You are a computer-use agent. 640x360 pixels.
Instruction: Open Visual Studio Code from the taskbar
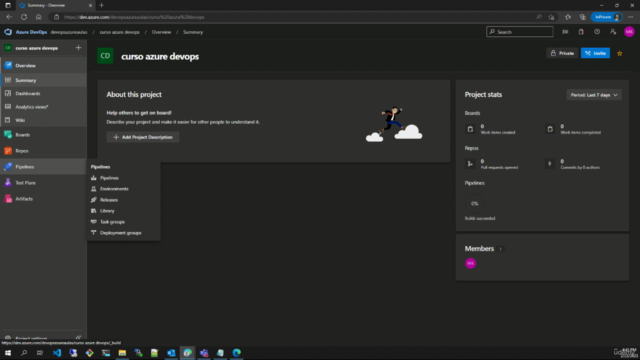point(57,353)
